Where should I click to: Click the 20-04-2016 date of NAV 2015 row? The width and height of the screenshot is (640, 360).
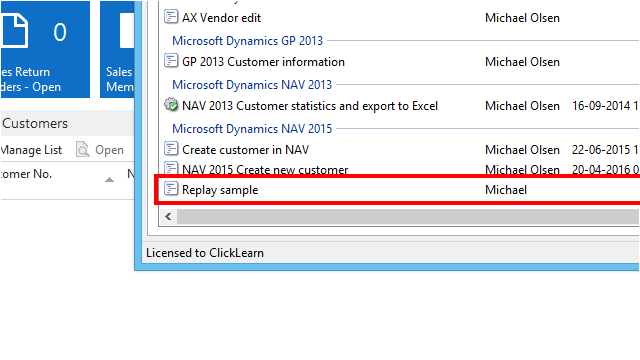click(x=605, y=169)
